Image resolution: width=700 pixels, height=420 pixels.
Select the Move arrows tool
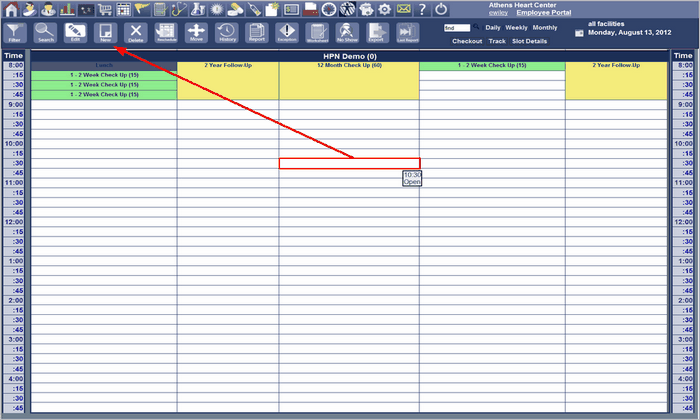(196, 34)
